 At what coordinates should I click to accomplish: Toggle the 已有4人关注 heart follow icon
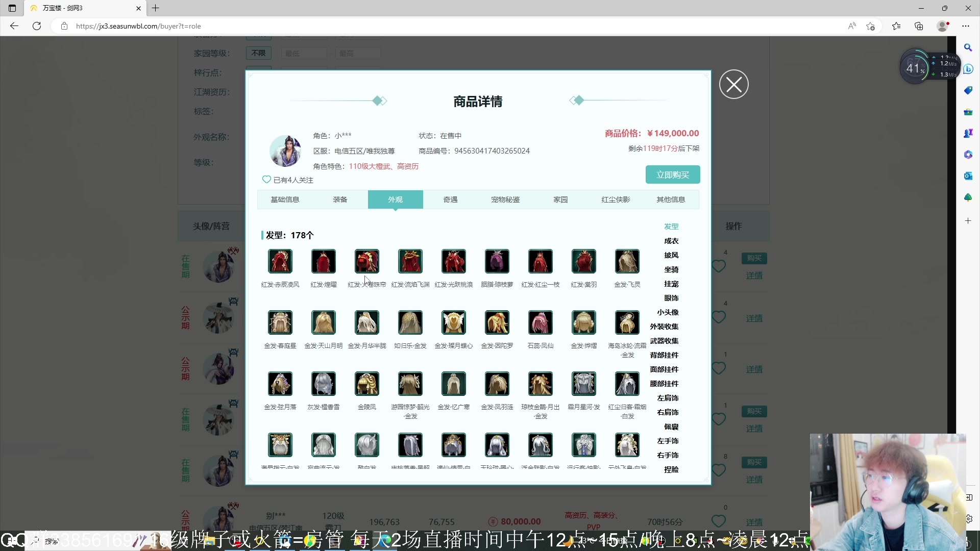(x=266, y=180)
